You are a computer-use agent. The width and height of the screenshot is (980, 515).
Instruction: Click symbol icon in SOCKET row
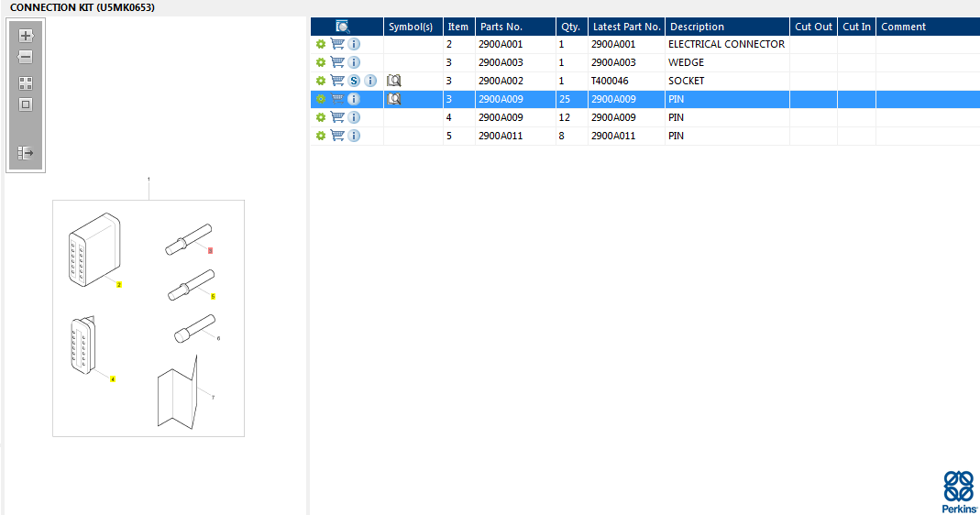394,81
